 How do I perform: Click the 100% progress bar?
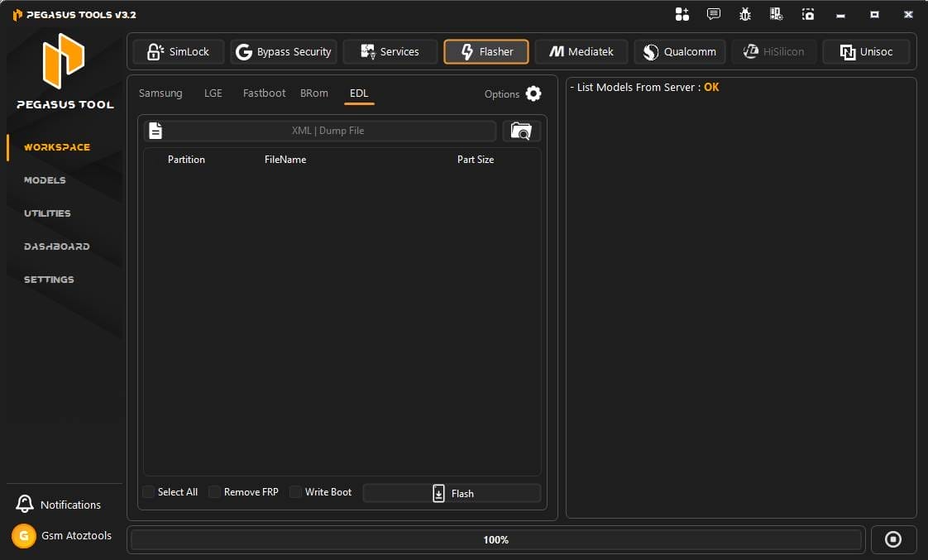tap(495, 538)
